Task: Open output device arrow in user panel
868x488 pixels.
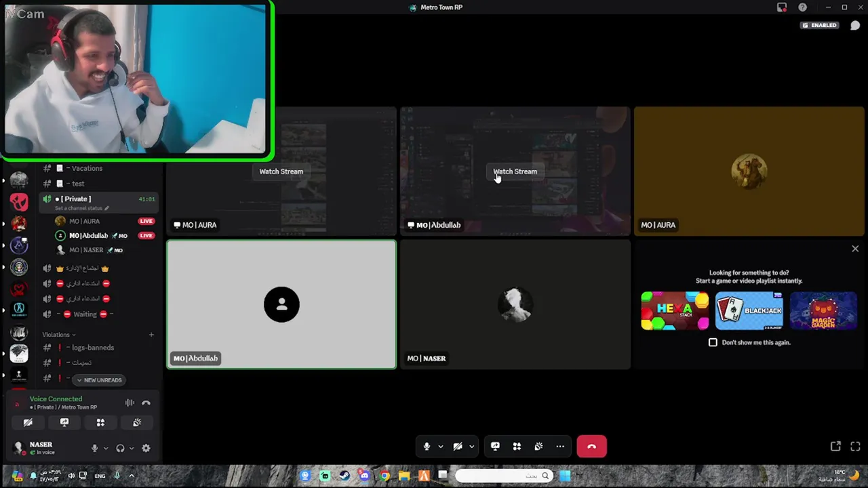Action: click(132, 448)
